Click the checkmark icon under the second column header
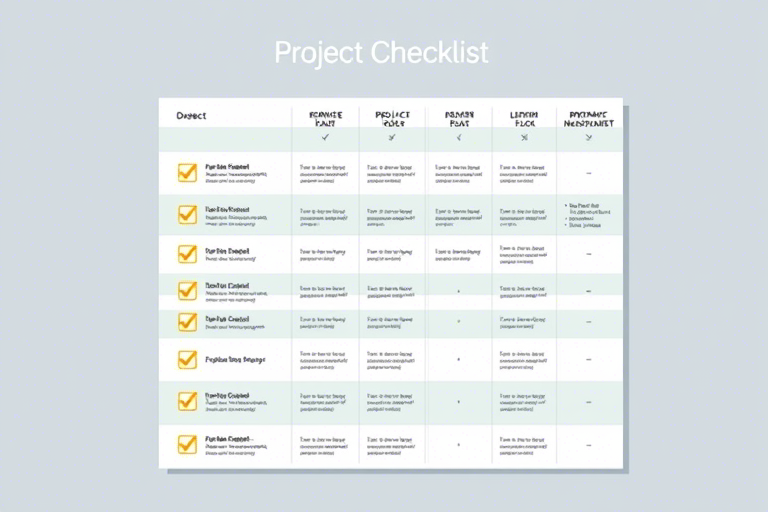Viewport: 768px width, 512px height. click(x=325, y=138)
